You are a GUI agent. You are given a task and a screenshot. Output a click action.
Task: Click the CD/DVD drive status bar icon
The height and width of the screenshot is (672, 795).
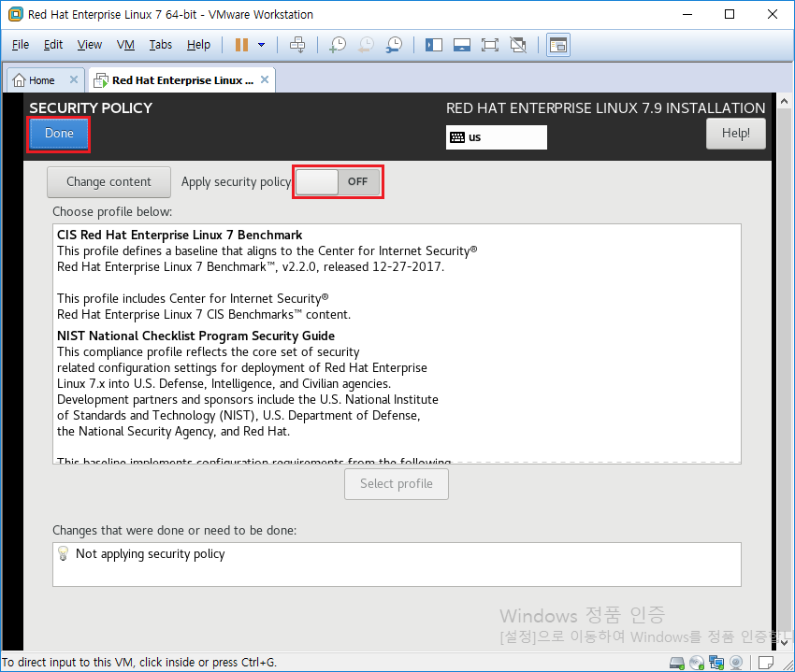[697, 663]
